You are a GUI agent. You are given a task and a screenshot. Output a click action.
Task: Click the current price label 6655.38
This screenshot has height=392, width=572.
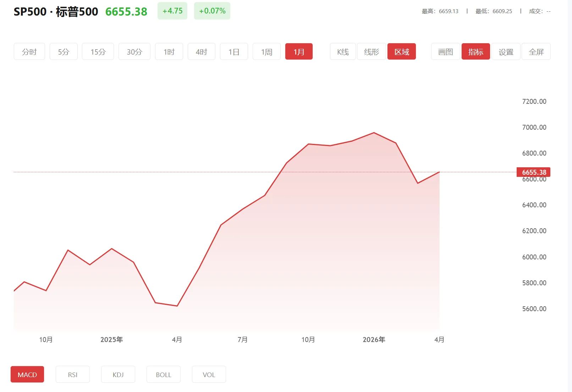pos(533,172)
